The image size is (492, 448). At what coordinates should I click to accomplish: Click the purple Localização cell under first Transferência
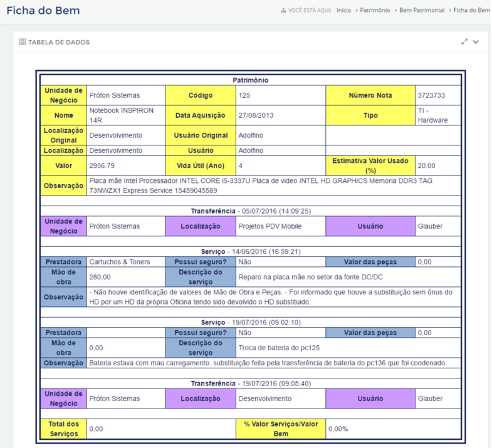tap(201, 226)
